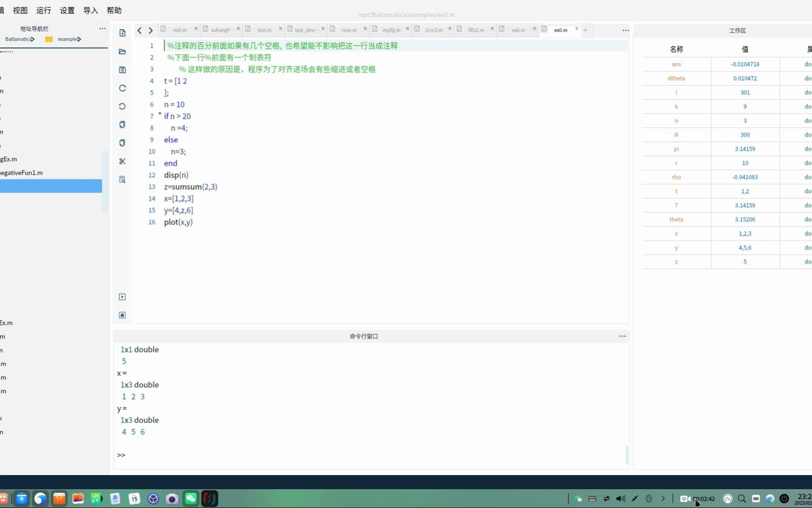Expand the examples breadcrumb arrow

(79, 39)
